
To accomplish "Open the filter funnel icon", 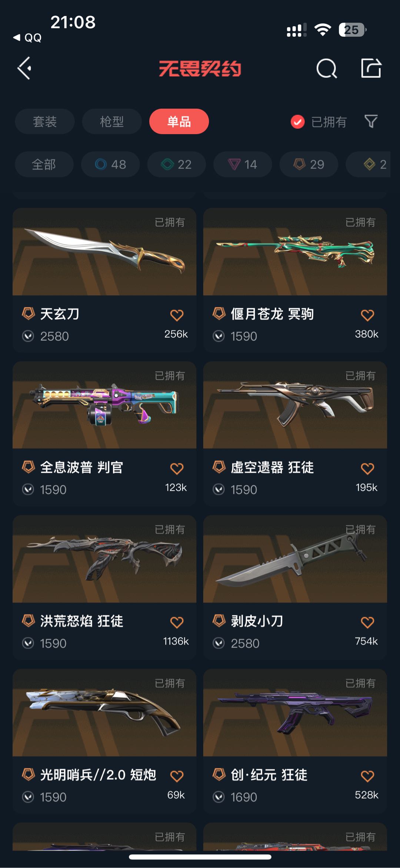I will click(x=371, y=121).
